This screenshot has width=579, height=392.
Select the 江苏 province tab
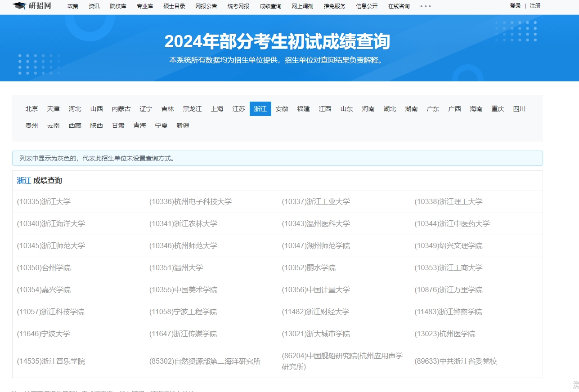(239, 109)
